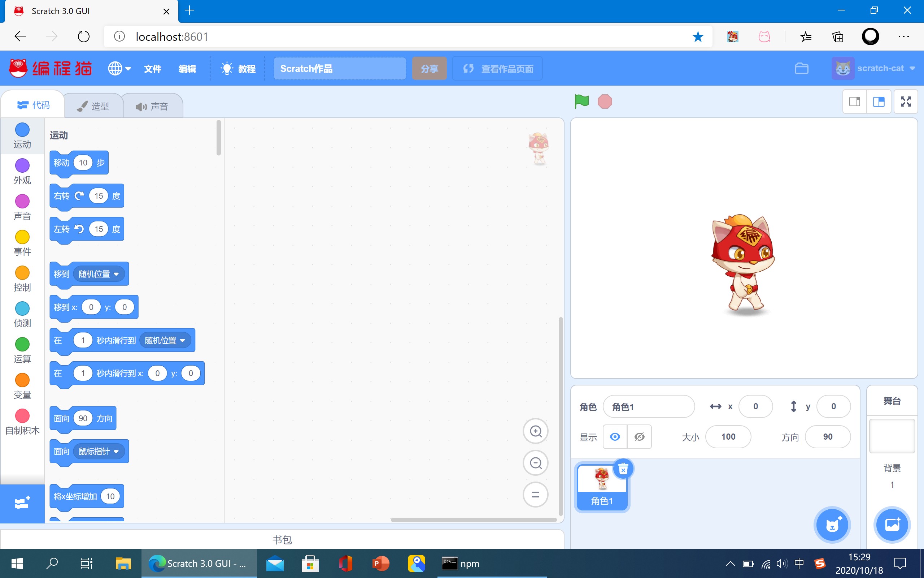Click the 10 value in 移动 步 block
Viewport: 924px width, 578px height.
click(x=83, y=163)
